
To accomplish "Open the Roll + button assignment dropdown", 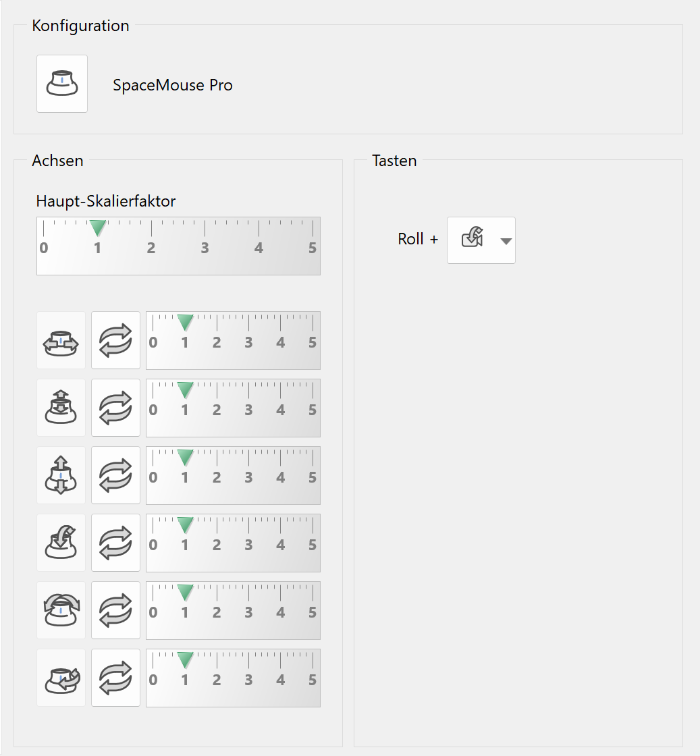I will pos(481,240).
